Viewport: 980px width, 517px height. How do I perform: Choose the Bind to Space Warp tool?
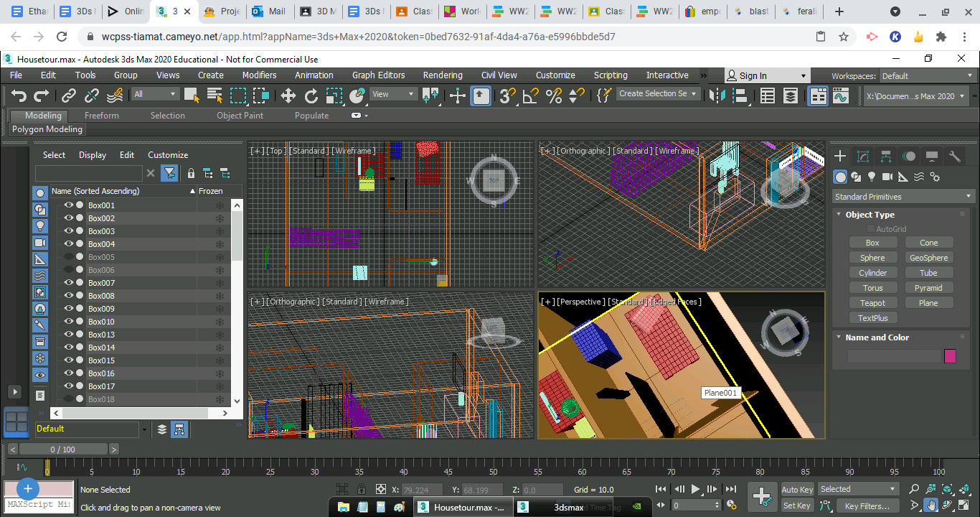(115, 96)
